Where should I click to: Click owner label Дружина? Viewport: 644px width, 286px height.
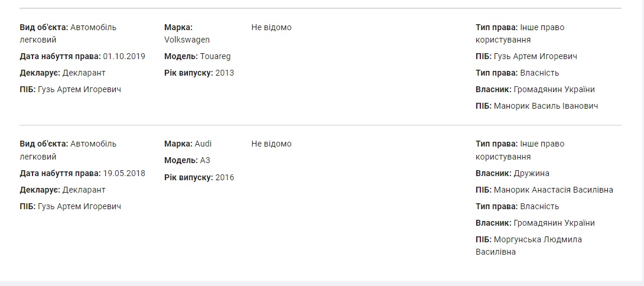pos(532,173)
